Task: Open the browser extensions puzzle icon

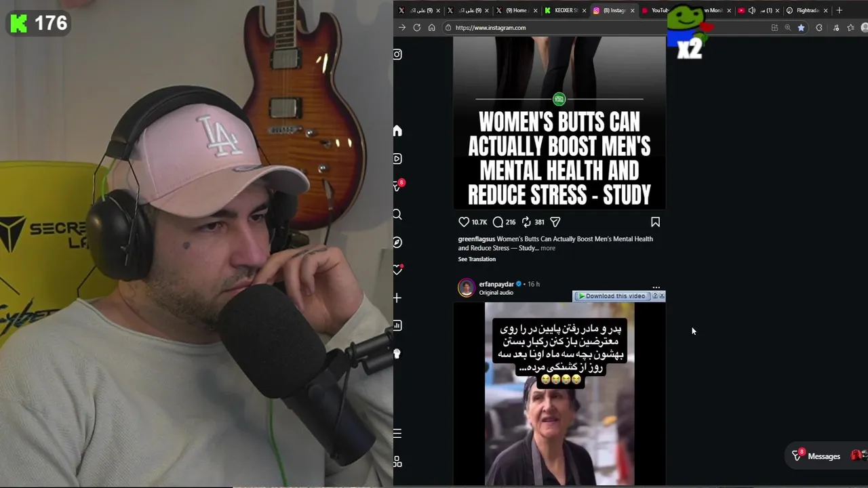Action: [819, 28]
